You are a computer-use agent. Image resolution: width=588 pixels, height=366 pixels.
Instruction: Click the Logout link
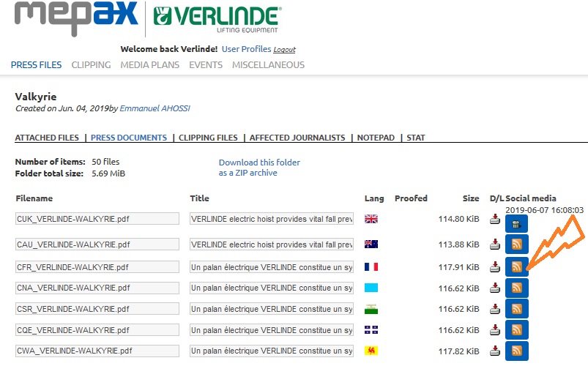284,50
